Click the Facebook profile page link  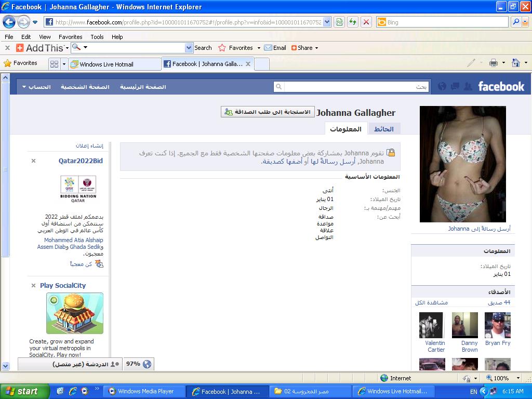click(85, 87)
